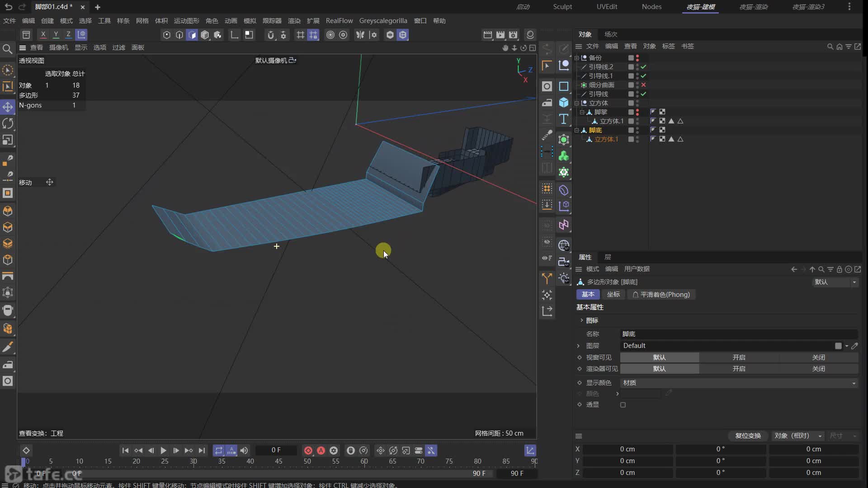The height and width of the screenshot is (488, 868).
Task: Click the search icon in Object manager
Action: coord(830,47)
